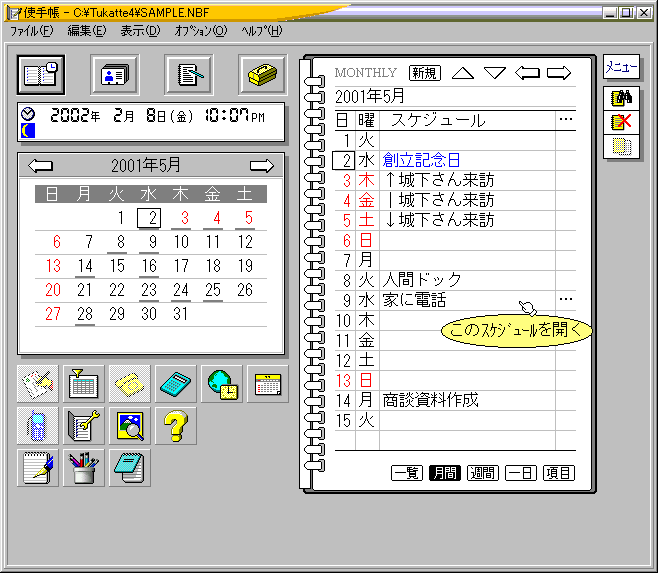Select 商談資料作成 schedule entry

pyautogui.click(x=430, y=400)
